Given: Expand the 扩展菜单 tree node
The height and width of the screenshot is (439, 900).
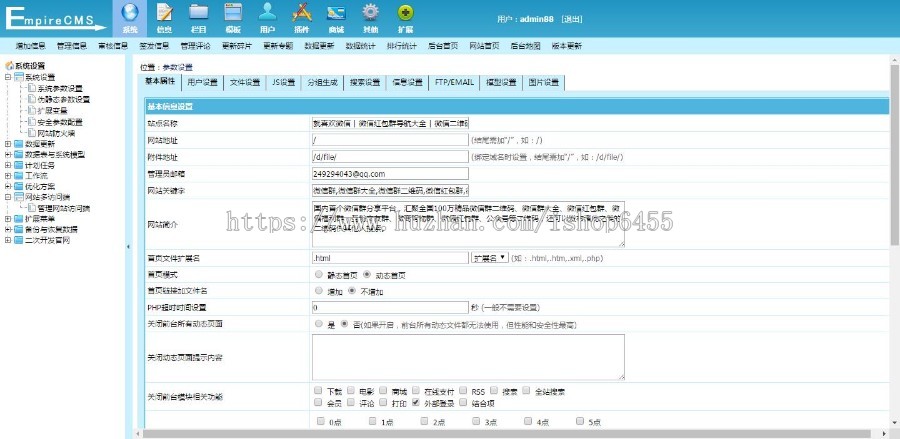Looking at the screenshot, I should pos(8,219).
